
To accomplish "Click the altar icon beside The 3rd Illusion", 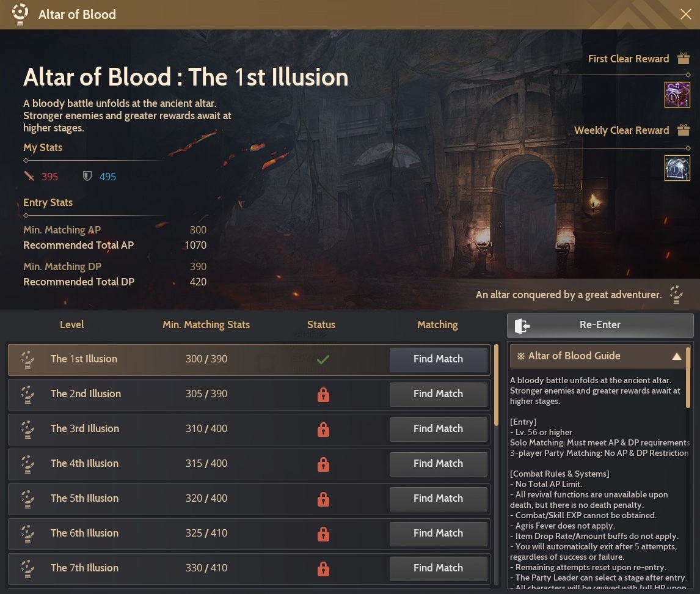I will pyautogui.click(x=27, y=429).
